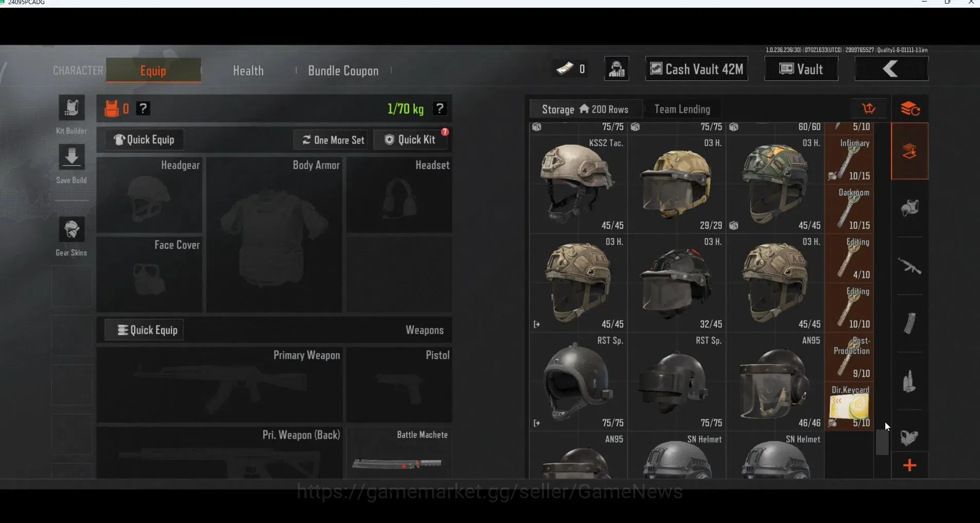Open the Vault button
This screenshot has width=980, height=523.
(801, 69)
